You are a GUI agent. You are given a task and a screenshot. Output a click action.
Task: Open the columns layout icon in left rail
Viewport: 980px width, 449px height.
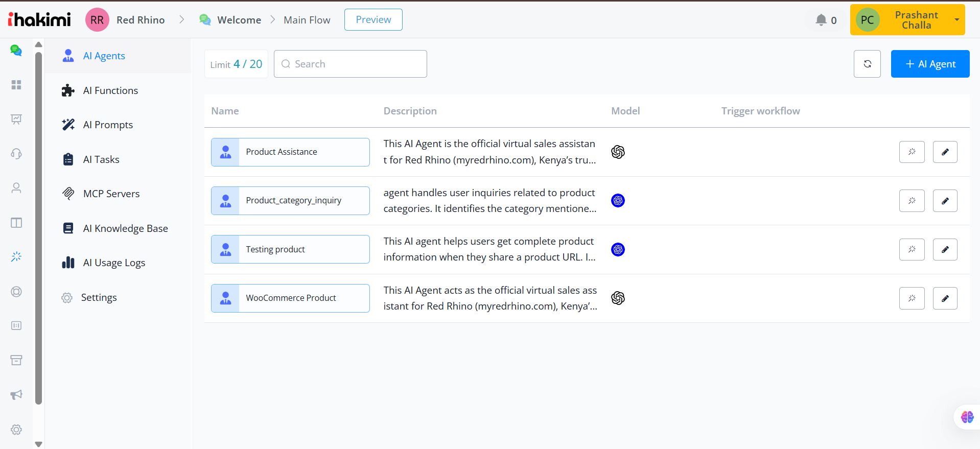[16, 223]
